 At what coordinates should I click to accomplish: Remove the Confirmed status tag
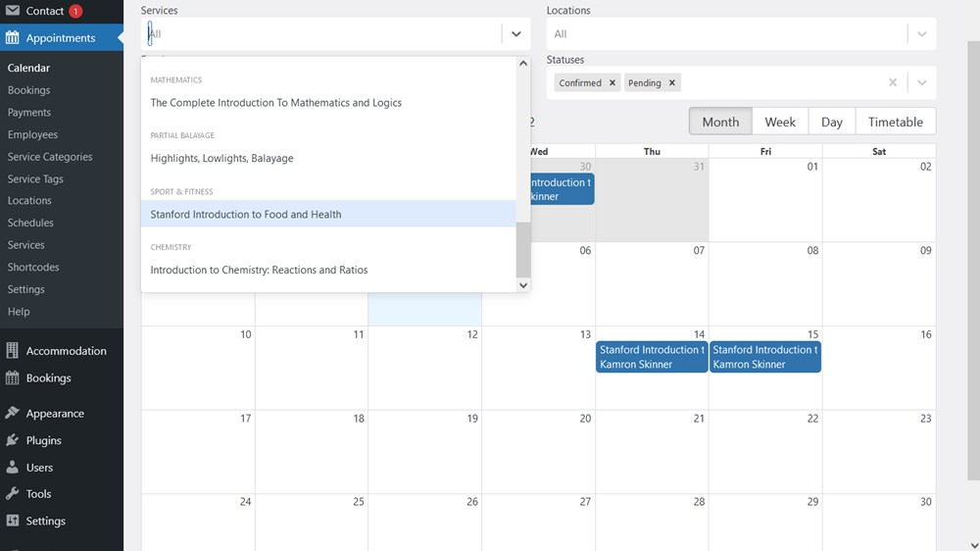(x=612, y=82)
